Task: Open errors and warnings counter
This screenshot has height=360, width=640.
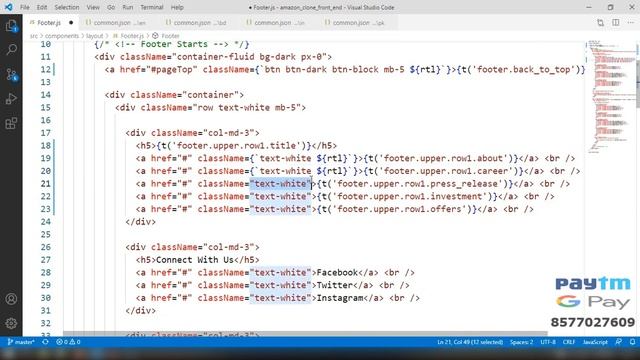Action: [x=68, y=342]
